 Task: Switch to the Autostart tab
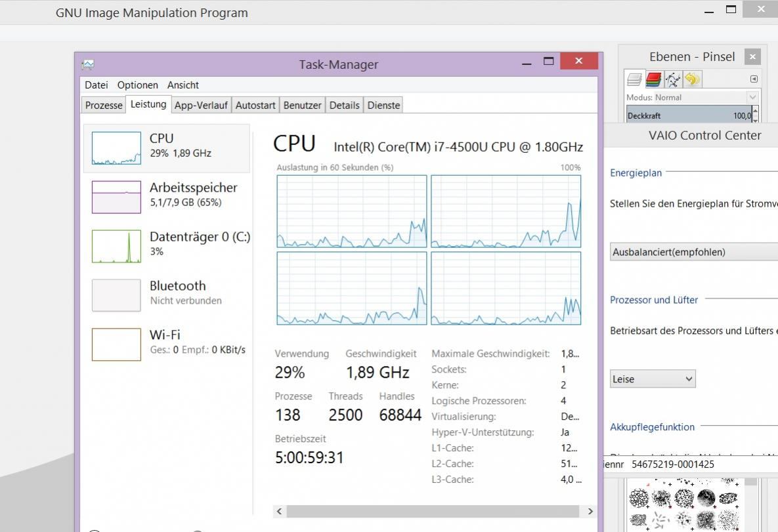[x=255, y=105]
